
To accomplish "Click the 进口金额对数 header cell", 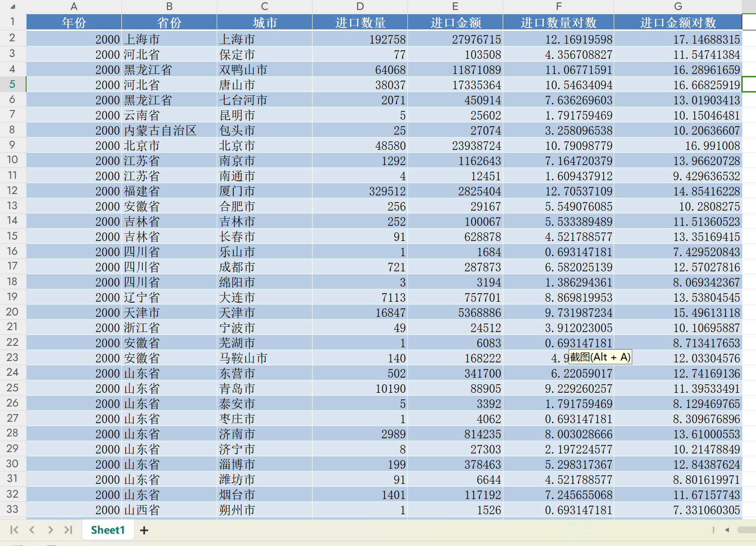I will pos(678,22).
